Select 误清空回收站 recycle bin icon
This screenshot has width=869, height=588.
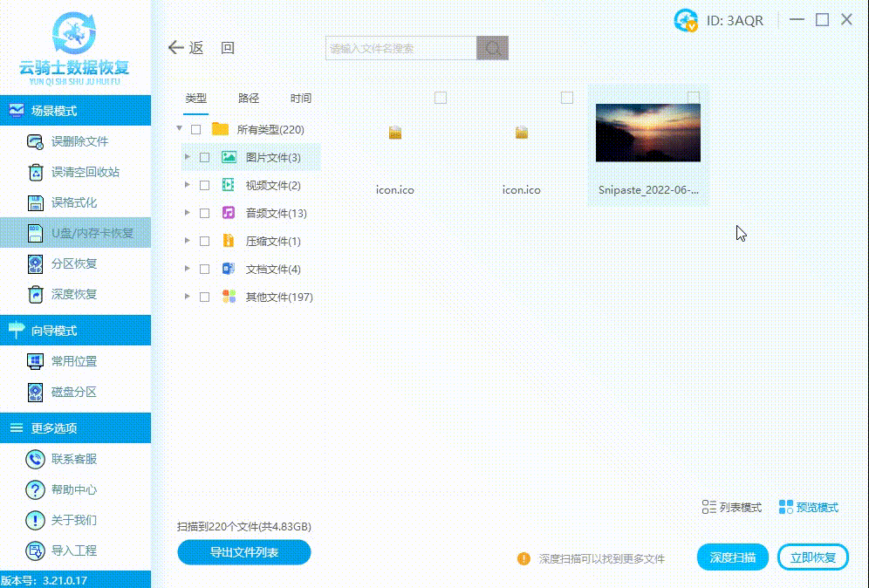click(35, 173)
